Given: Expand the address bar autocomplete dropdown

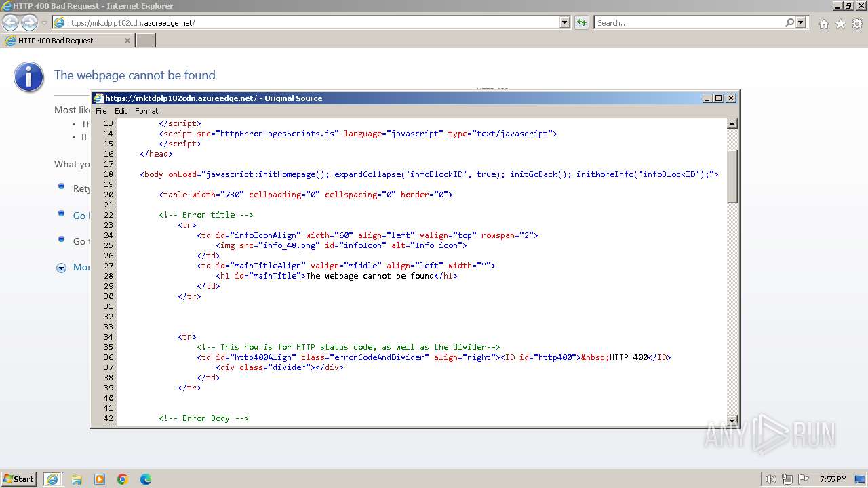Looking at the screenshot, I should [565, 23].
